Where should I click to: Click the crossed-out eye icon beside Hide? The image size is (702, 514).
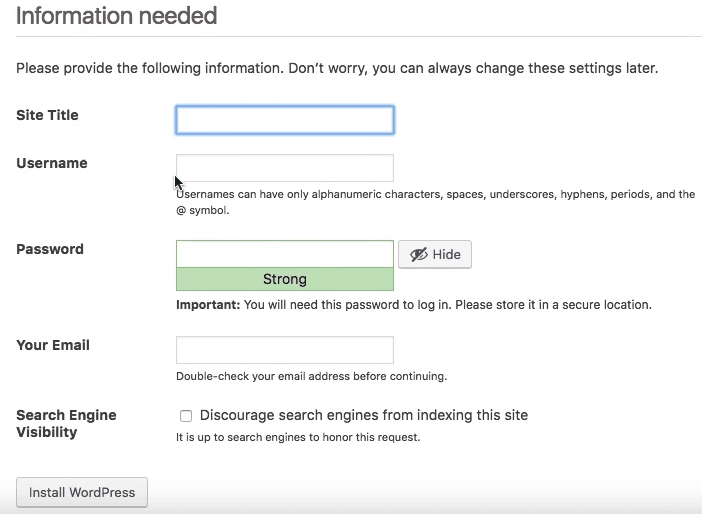(x=419, y=255)
